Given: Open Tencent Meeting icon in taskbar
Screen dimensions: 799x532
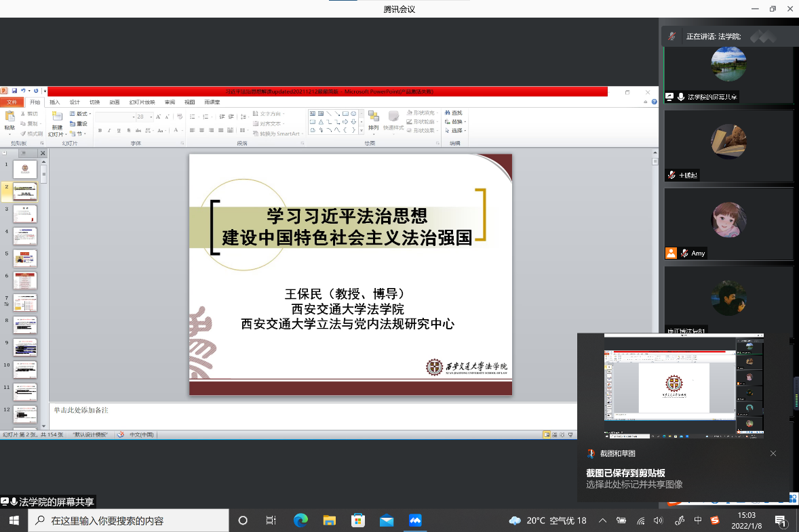Looking at the screenshot, I should click(x=415, y=520).
